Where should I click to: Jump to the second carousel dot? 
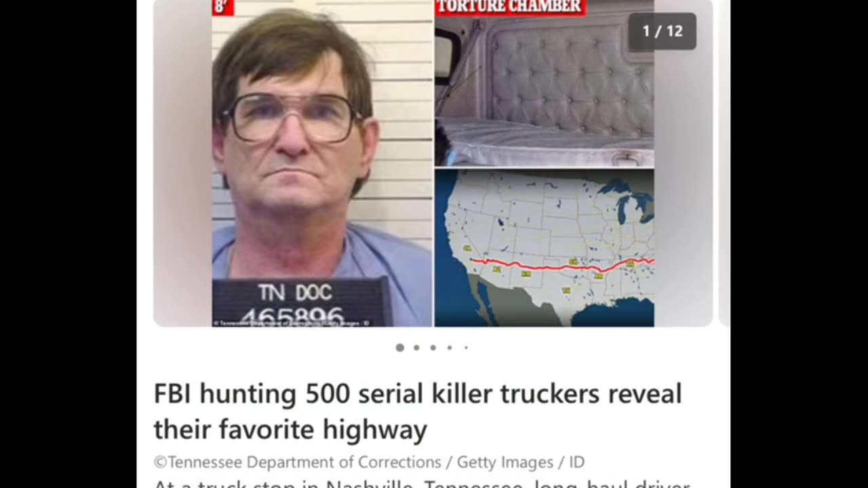pos(416,348)
